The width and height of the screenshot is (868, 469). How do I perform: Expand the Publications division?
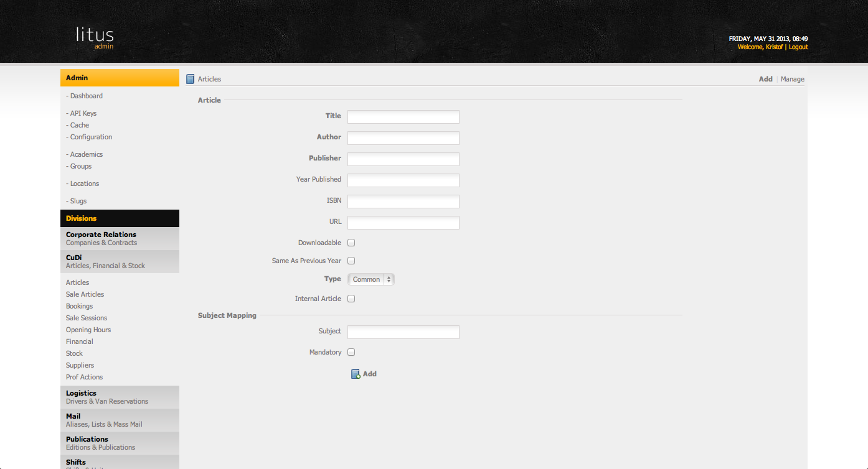(120, 443)
